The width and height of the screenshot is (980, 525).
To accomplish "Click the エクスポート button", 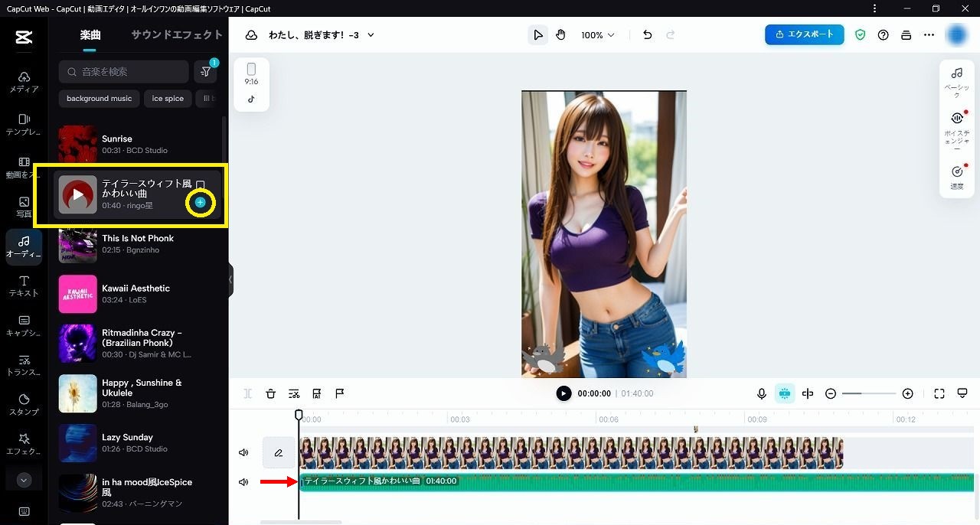I will pos(804,34).
